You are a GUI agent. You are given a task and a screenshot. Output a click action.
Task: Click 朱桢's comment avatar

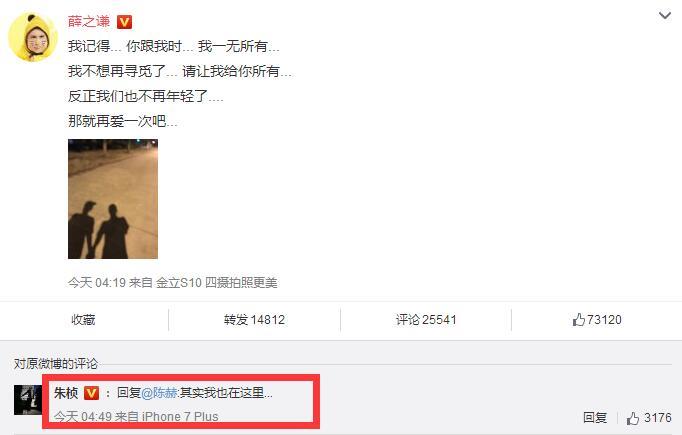click(28, 400)
